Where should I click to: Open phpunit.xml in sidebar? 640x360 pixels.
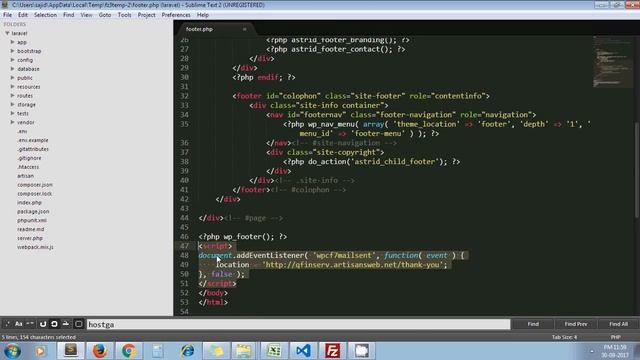(32, 220)
